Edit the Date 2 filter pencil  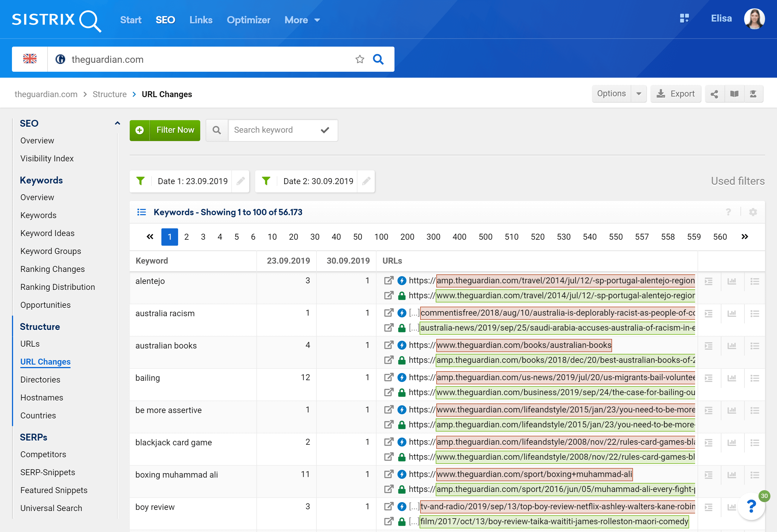366,181
